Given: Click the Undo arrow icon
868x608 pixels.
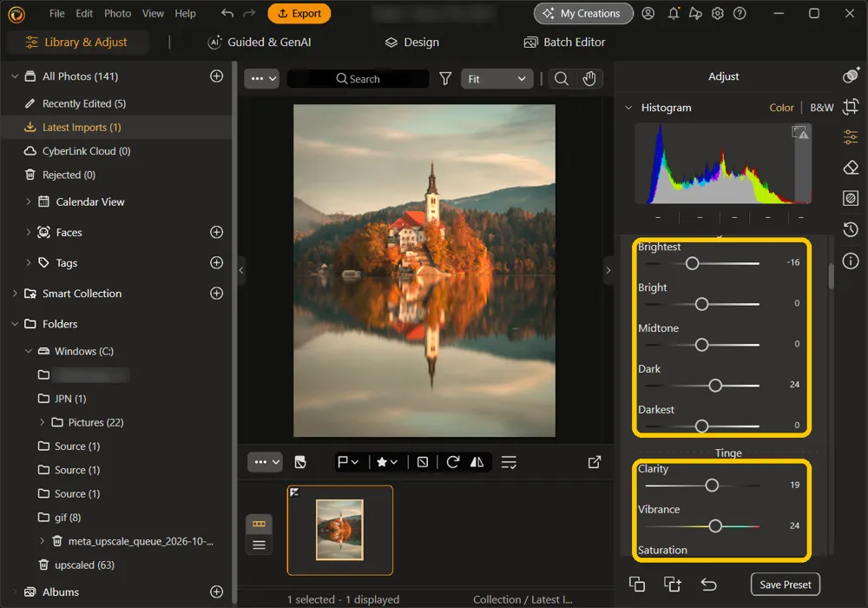Looking at the screenshot, I should click(x=227, y=13).
